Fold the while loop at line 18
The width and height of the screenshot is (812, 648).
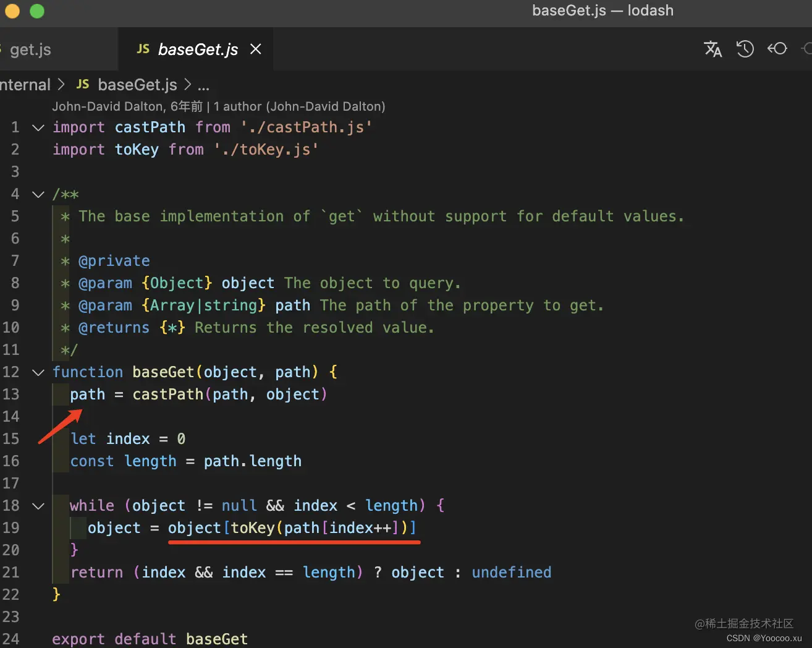pyautogui.click(x=38, y=506)
